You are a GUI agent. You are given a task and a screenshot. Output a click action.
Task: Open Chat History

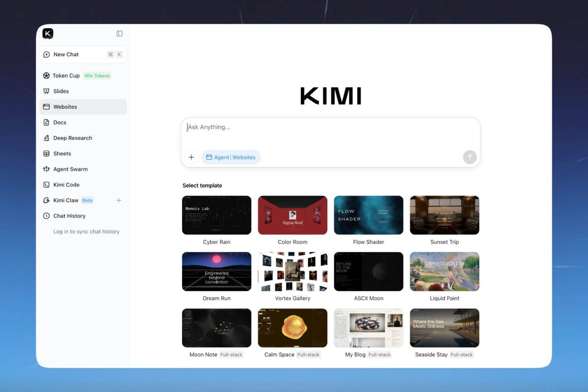pos(83,216)
